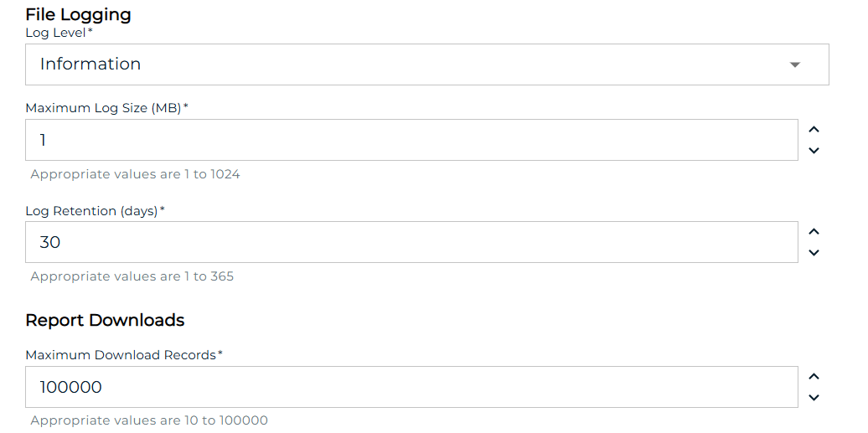Click the Maximum Log Size (MB) label
Image resolution: width=868 pixels, height=433 pixels.
pos(104,108)
